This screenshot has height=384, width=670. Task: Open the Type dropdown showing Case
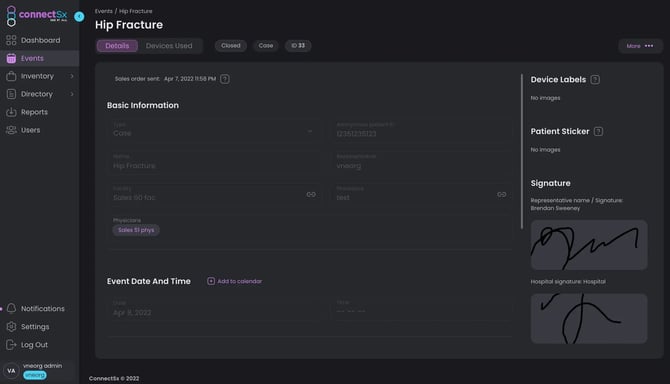point(213,130)
